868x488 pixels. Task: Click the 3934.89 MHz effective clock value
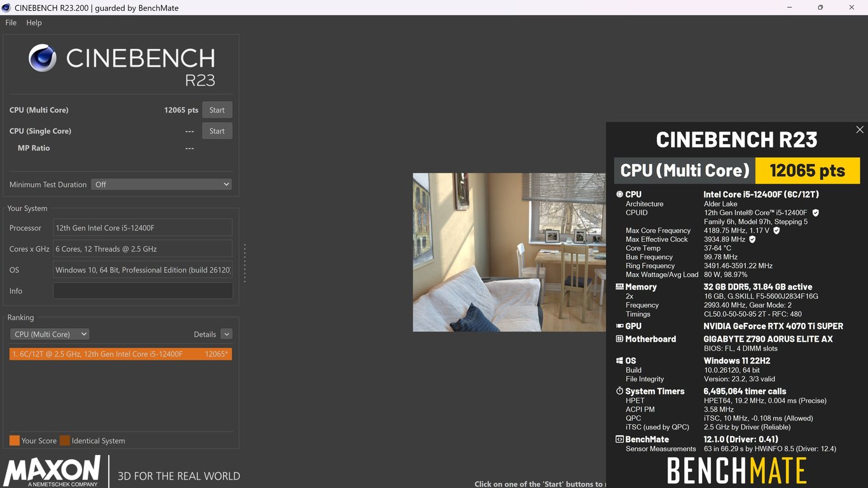click(x=724, y=240)
